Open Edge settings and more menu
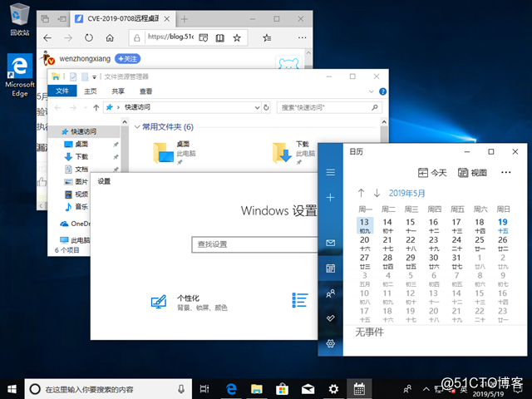 pos(302,37)
